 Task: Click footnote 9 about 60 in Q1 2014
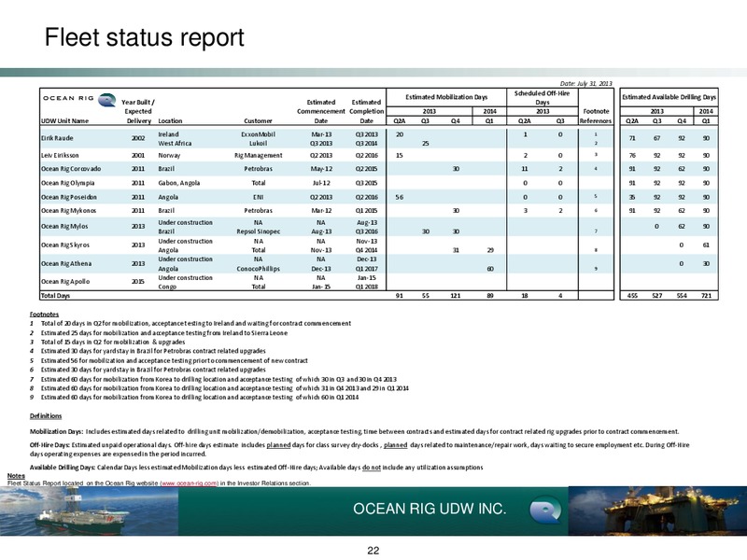point(194,398)
